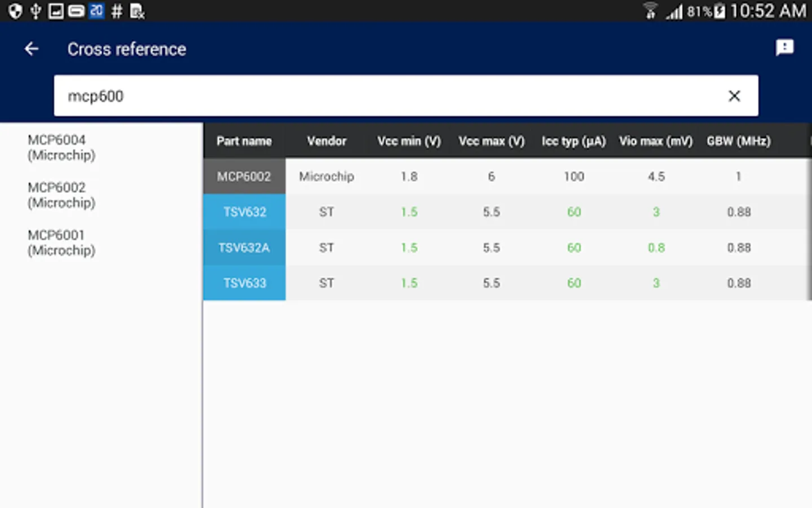Click the MCP6002 reference part cell
Viewport: 812px width, 508px height.
coord(245,177)
